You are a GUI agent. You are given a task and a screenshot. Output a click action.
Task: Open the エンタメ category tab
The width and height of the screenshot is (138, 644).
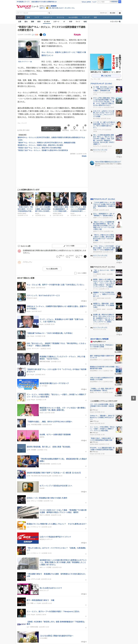[47, 21]
